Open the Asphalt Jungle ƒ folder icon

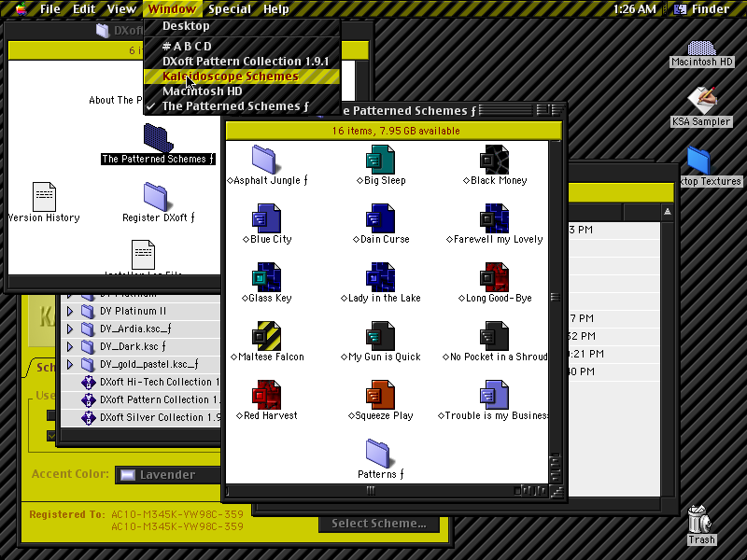coord(266,159)
